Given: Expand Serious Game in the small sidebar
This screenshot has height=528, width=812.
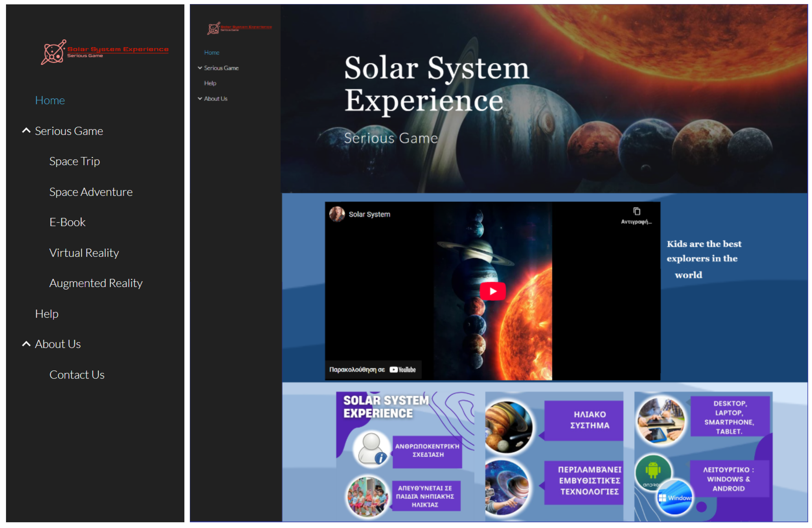Looking at the screenshot, I should (200, 68).
